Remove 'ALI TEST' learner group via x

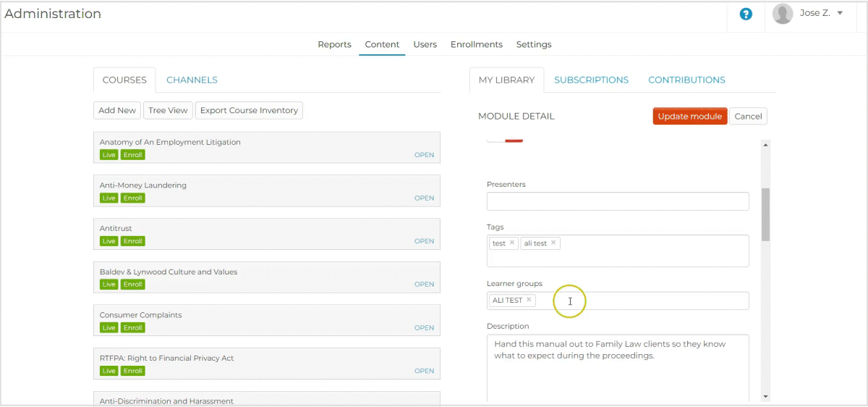[x=529, y=300]
